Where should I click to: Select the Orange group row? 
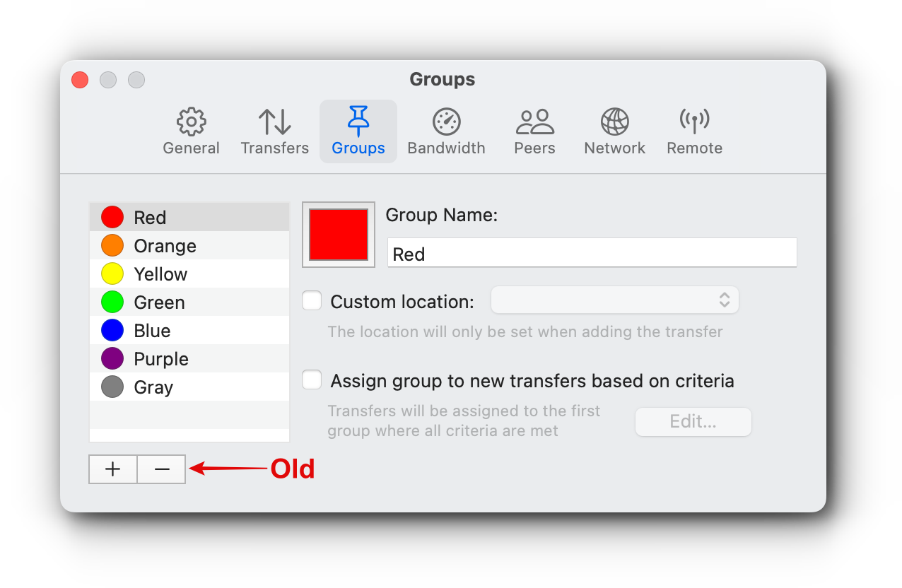click(189, 245)
